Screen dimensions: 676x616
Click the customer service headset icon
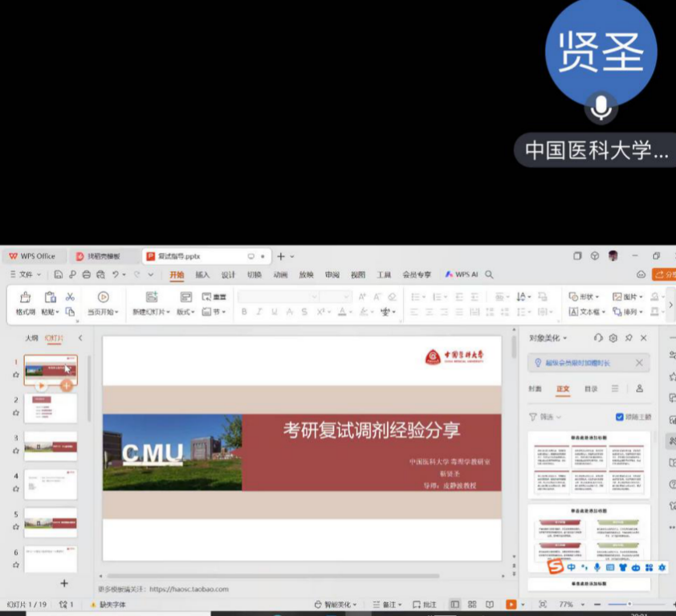pyautogui.click(x=598, y=338)
